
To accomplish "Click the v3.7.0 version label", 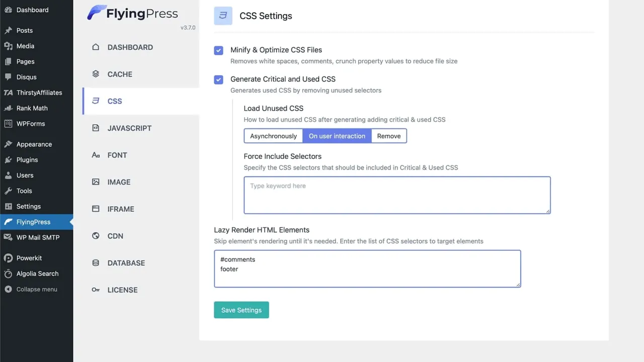I will pos(188,28).
